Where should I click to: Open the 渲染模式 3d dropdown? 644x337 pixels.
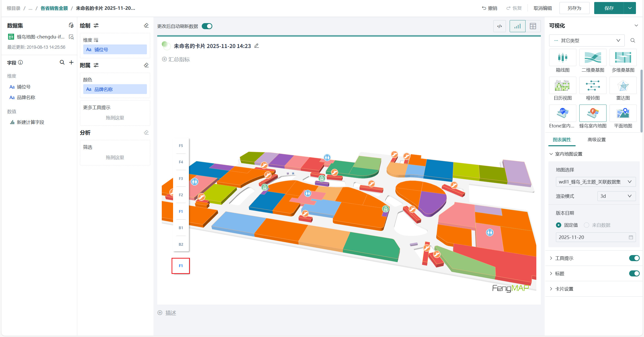pos(616,196)
